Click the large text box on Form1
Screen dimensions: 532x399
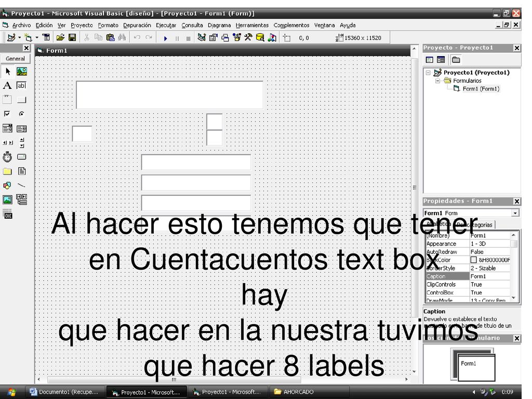click(170, 95)
